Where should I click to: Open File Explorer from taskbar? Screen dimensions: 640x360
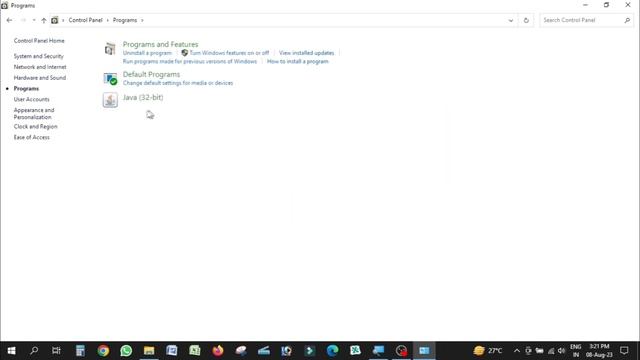point(149,351)
